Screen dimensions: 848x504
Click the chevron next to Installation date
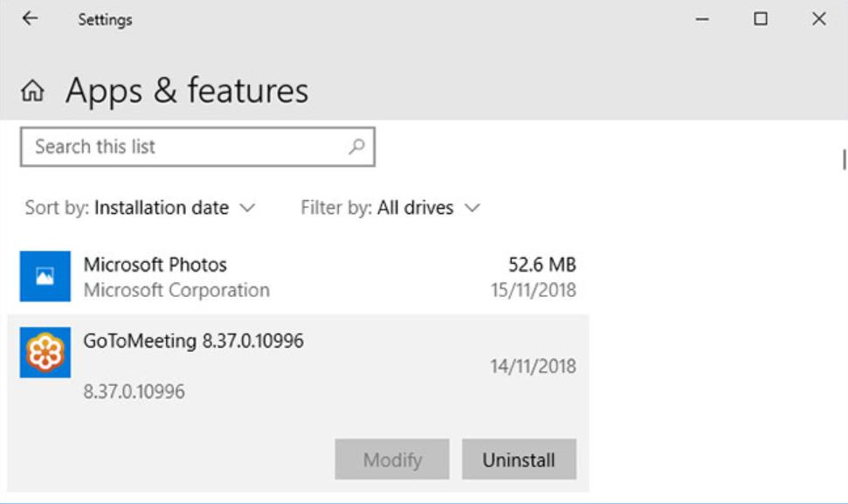(x=247, y=208)
